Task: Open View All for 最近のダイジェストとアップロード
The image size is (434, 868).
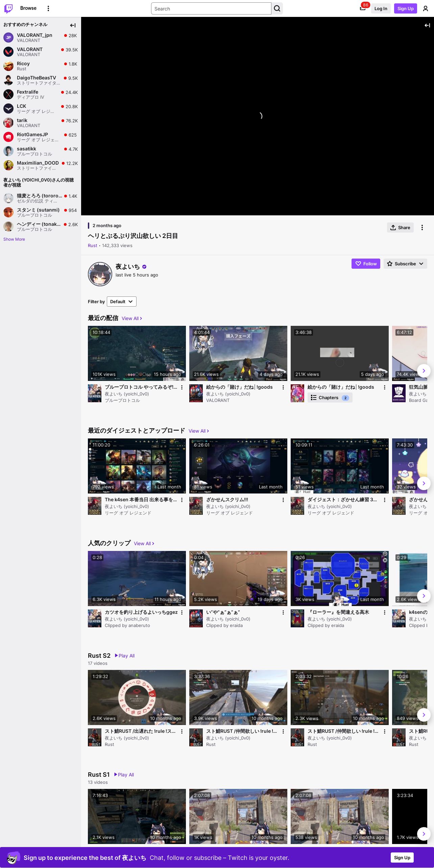Action: coord(199,431)
